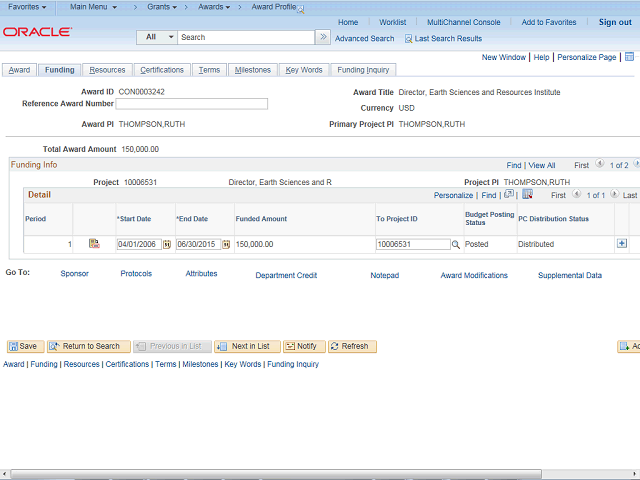Add a new detail row with plus icon

tap(622, 244)
